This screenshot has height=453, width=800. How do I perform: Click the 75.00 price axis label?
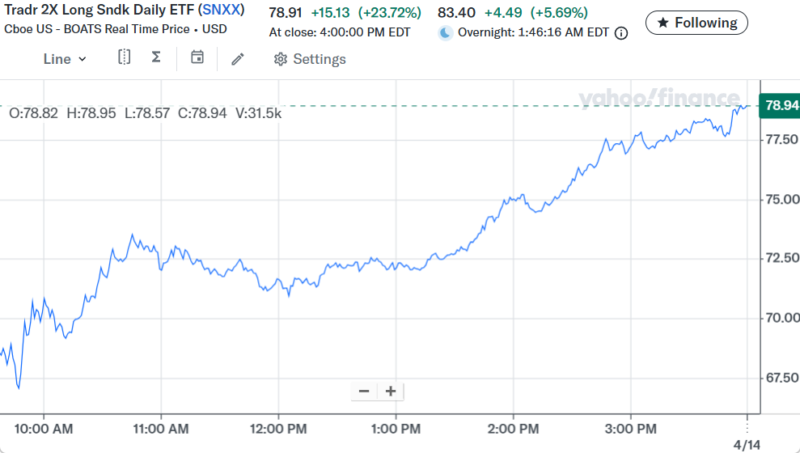point(780,199)
